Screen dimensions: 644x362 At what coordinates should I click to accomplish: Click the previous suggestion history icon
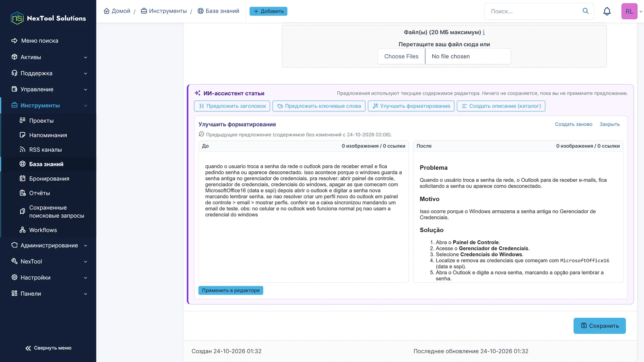[x=202, y=134]
